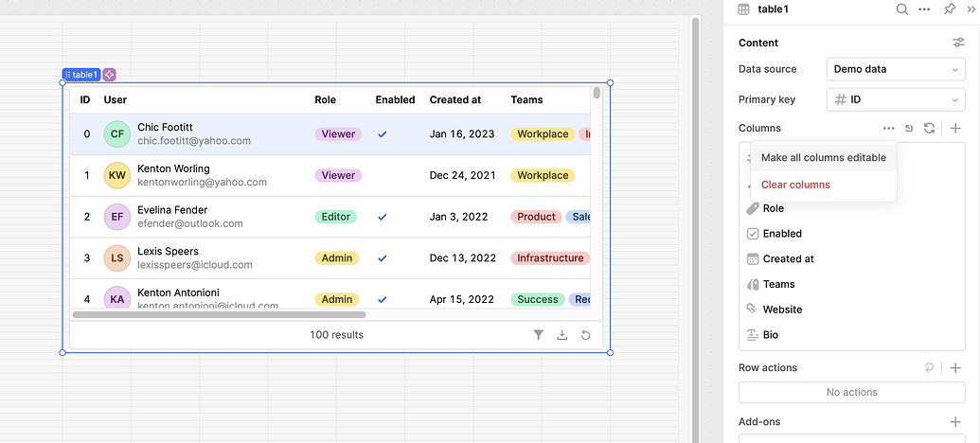
Task: Click the Product team tag
Action: (x=536, y=217)
